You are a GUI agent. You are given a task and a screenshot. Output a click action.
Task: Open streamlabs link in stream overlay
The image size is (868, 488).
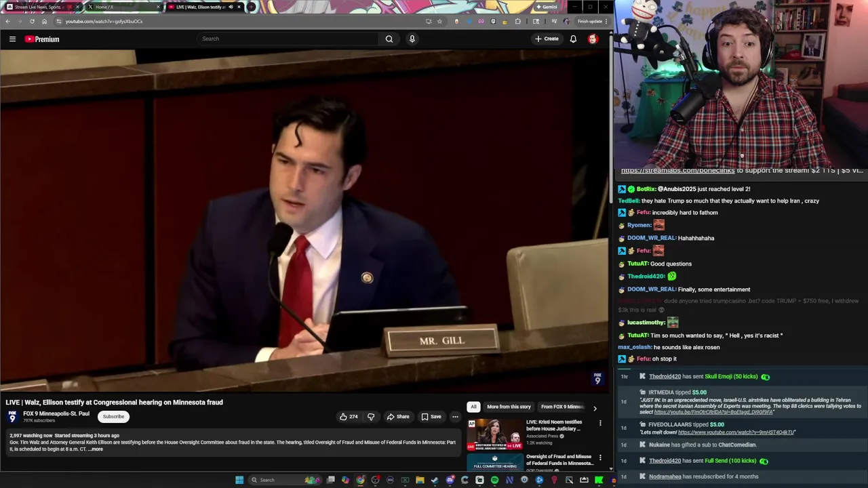[677, 170]
